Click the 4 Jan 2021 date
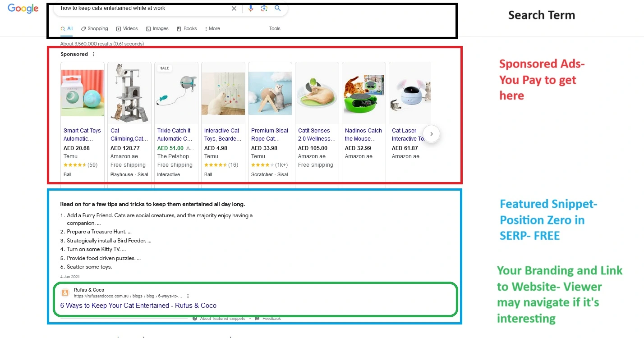The image size is (644, 338). click(x=70, y=277)
